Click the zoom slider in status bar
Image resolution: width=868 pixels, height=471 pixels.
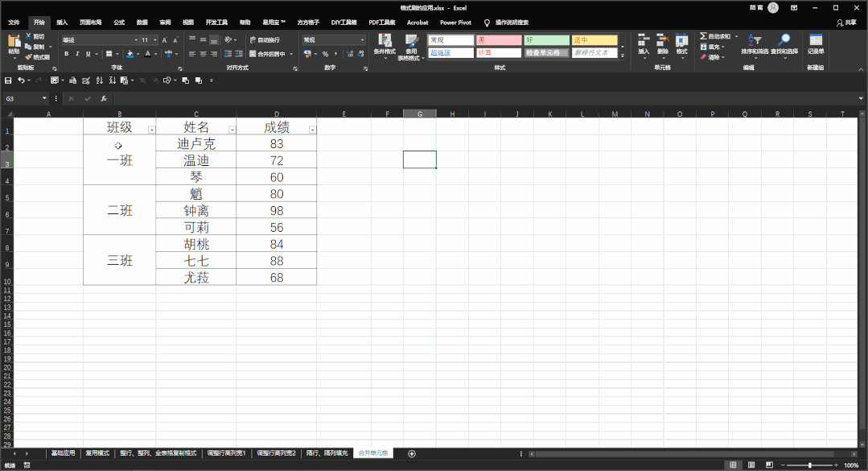(x=810, y=465)
